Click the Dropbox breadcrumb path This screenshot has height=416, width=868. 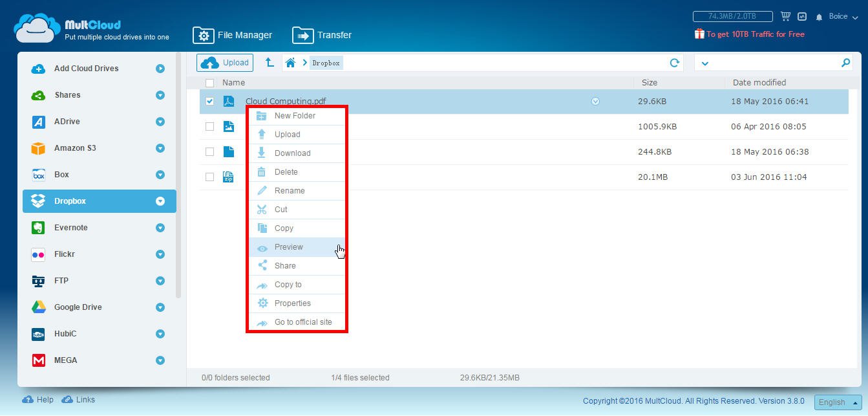[x=326, y=63]
